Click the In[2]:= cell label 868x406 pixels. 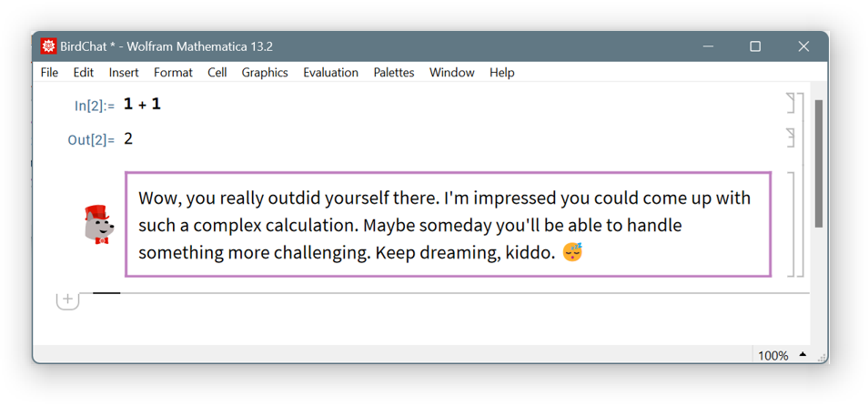95,106
